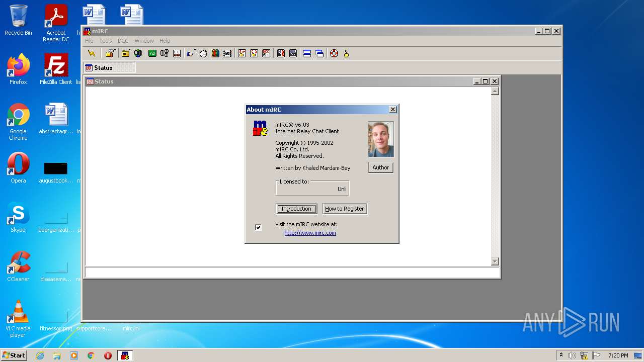This screenshot has height=362, width=644.
Task: Click the 7:20 PM system clock
Action: click(618, 355)
